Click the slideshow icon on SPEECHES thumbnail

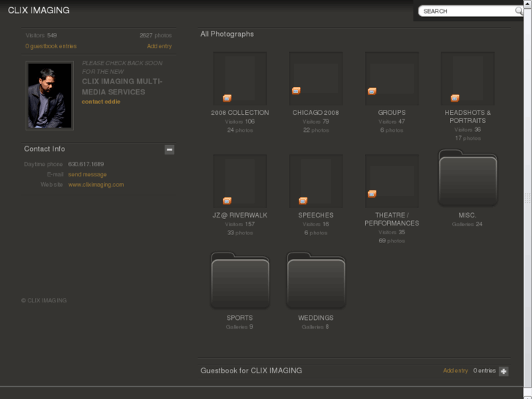[303, 201]
